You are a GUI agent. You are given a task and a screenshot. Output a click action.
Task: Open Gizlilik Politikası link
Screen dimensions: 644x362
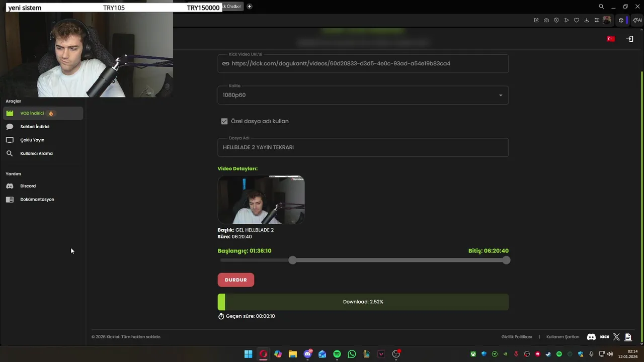(x=516, y=337)
